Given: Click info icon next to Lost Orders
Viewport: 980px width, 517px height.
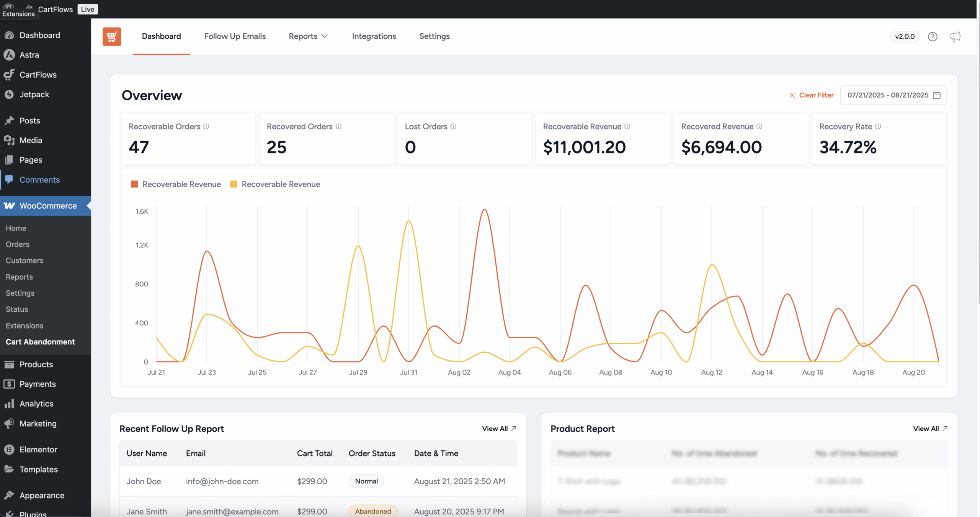Looking at the screenshot, I should pyautogui.click(x=453, y=126).
